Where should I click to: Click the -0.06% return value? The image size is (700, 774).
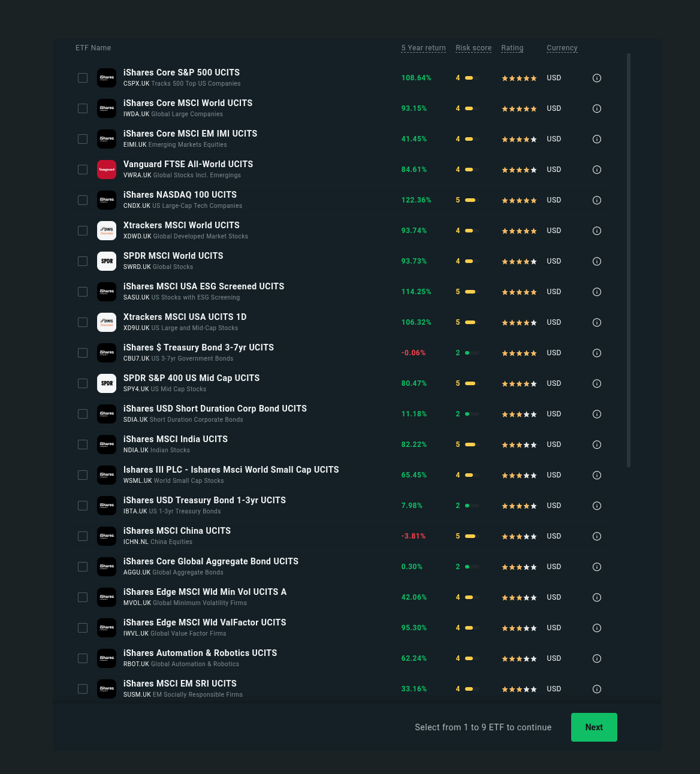[414, 353]
